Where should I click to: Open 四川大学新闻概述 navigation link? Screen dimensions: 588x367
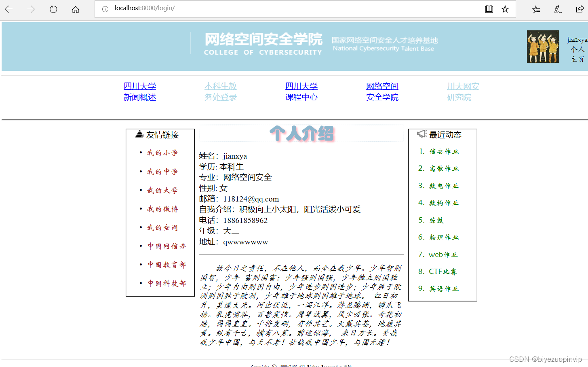[140, 92]
